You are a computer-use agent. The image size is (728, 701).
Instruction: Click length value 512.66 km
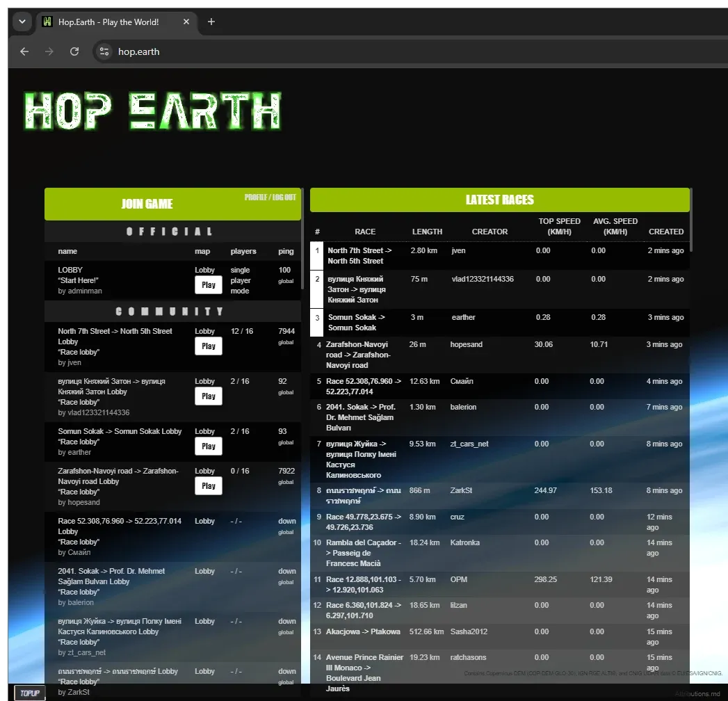426,632
